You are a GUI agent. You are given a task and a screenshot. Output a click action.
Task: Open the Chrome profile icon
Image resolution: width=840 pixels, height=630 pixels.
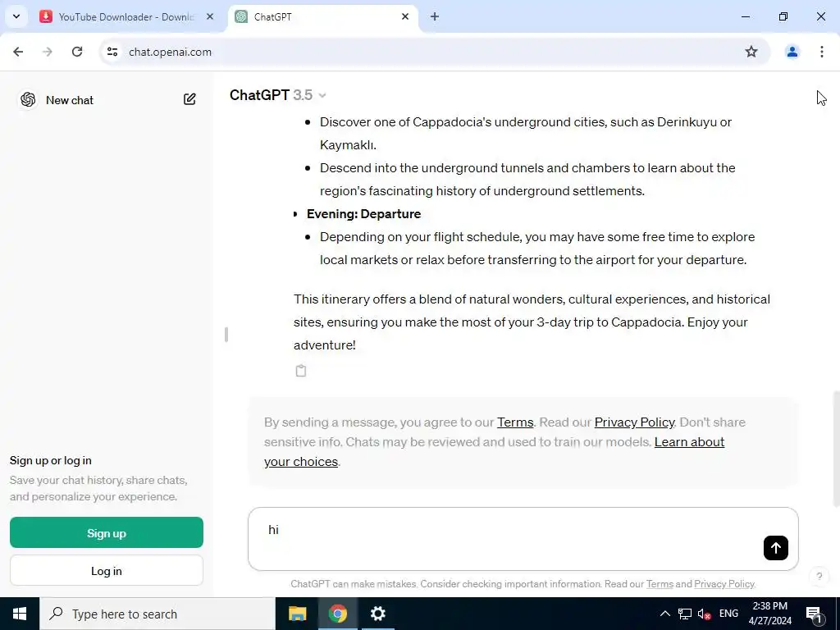792,52
